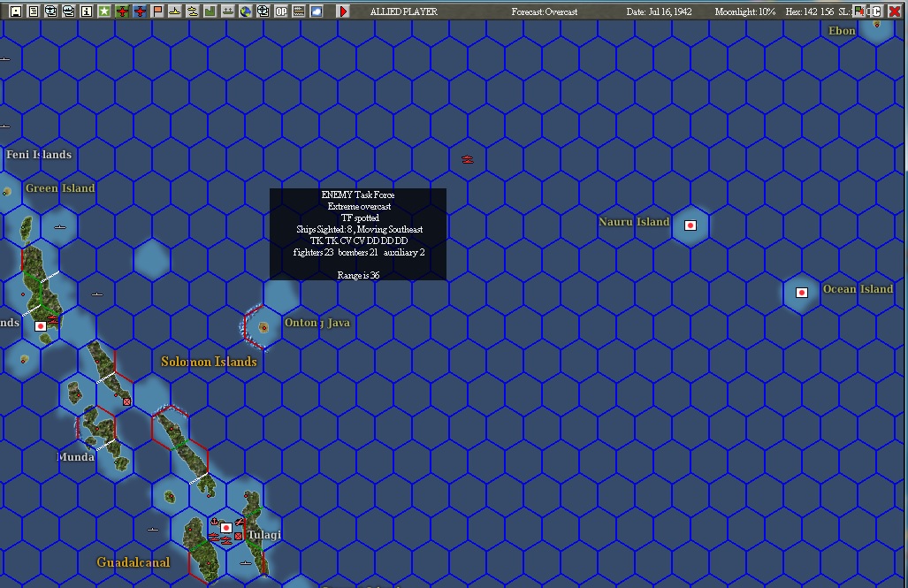Select the Japanese base flag at Ocean Island
Screen dimensions: 908x588
click(802, 293)
